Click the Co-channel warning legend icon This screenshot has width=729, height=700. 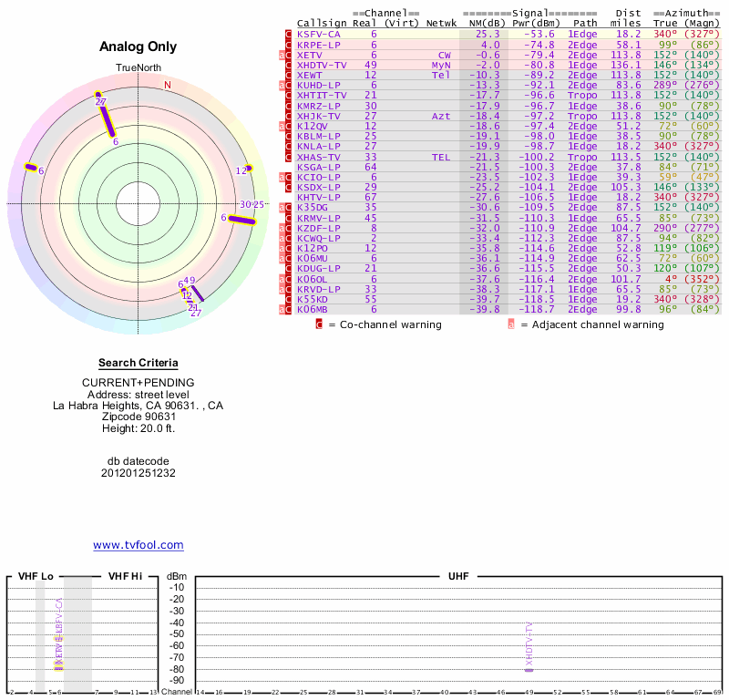[319, 324]
